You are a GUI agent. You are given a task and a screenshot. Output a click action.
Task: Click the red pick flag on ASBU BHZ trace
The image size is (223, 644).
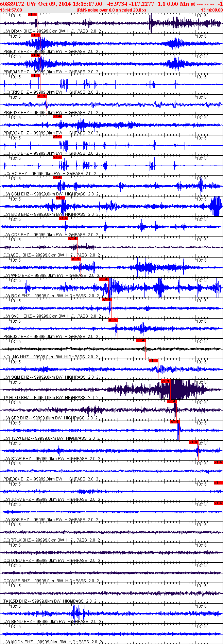coord(73,239)
